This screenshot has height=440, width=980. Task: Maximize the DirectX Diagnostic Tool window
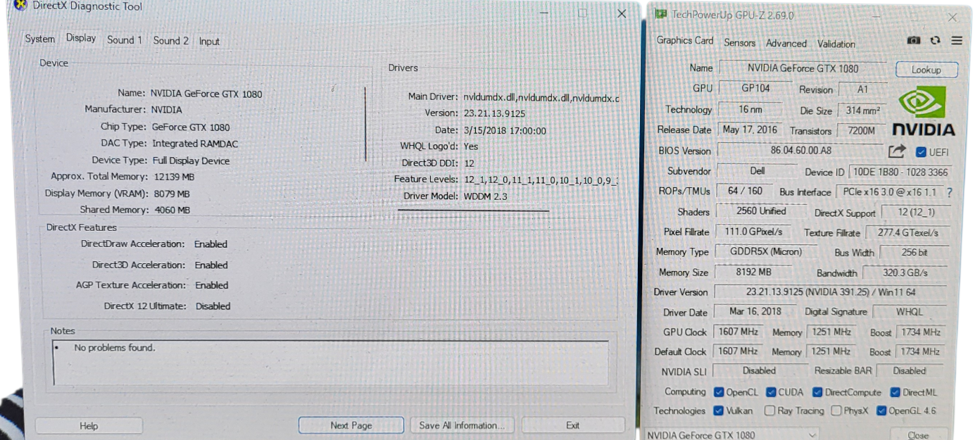tap(582, 13)
